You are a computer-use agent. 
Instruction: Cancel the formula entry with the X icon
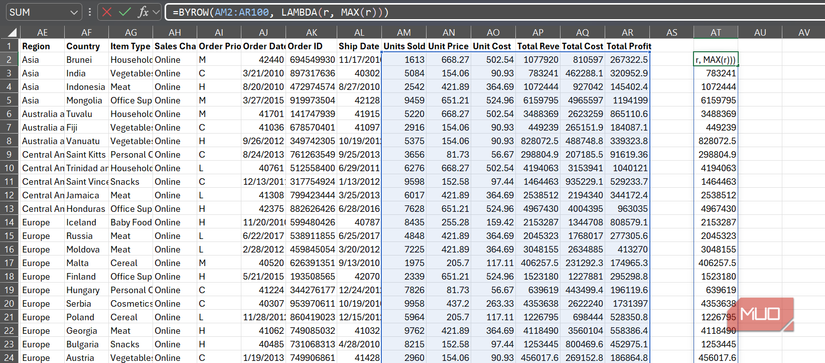click(x=107, y=12)
